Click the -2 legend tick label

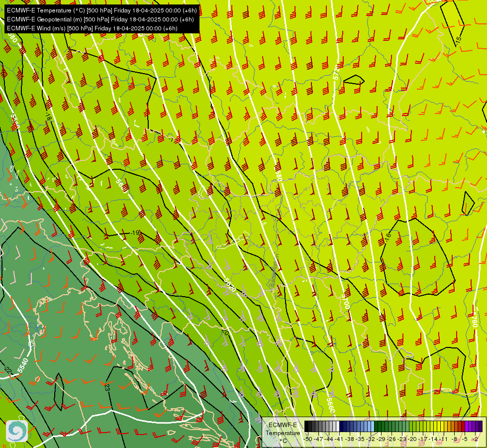pos(475,439)
